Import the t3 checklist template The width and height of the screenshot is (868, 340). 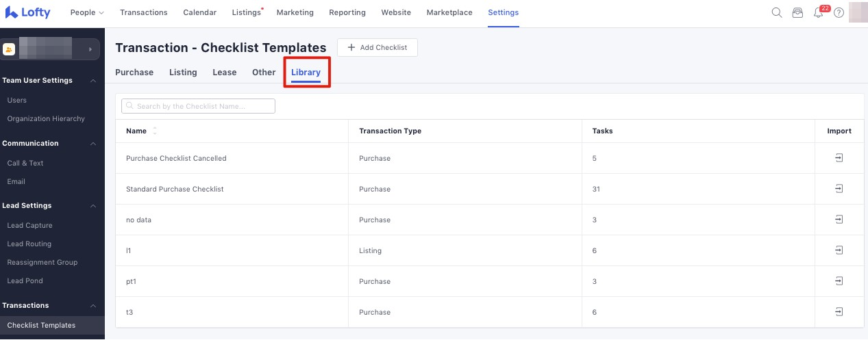pyautogui.click(x=839, y=312)
